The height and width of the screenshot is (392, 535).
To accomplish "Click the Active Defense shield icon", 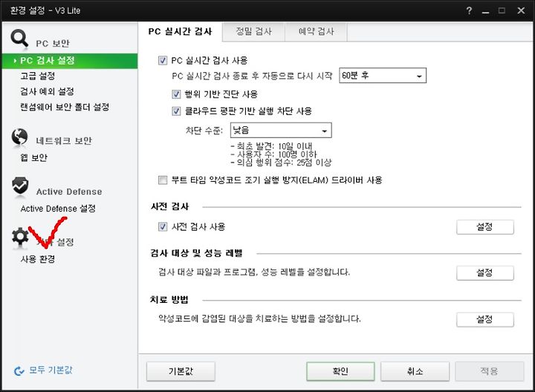I will 20,186.
